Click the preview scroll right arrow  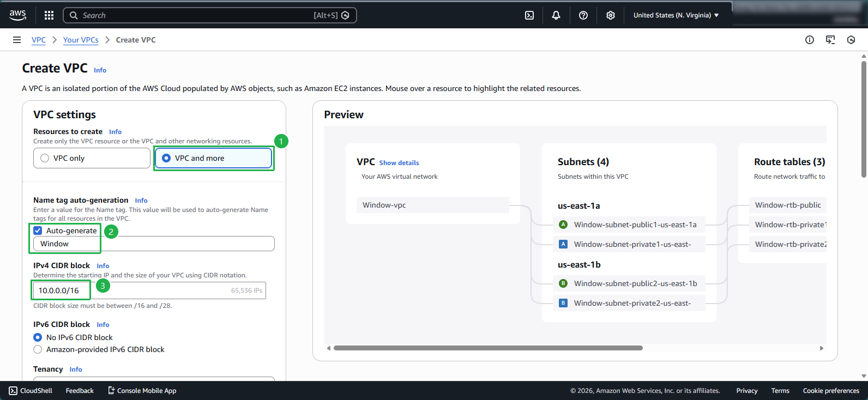point(822,348)
